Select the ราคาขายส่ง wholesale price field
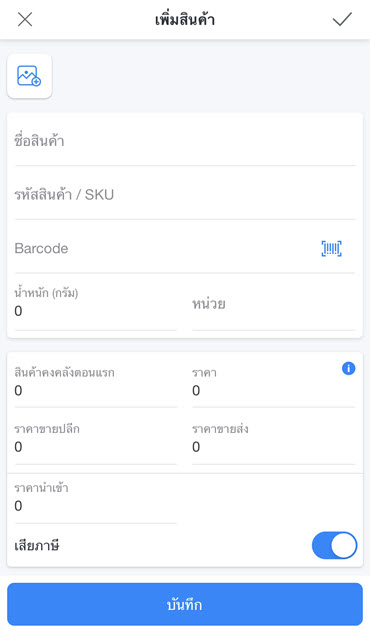 point(273,439)
